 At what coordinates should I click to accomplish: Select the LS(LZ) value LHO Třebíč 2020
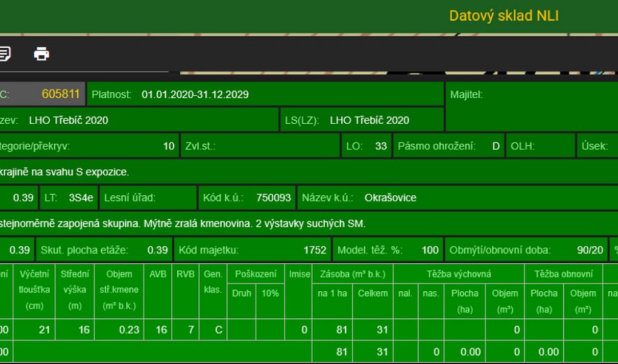[x=369, y=120]
